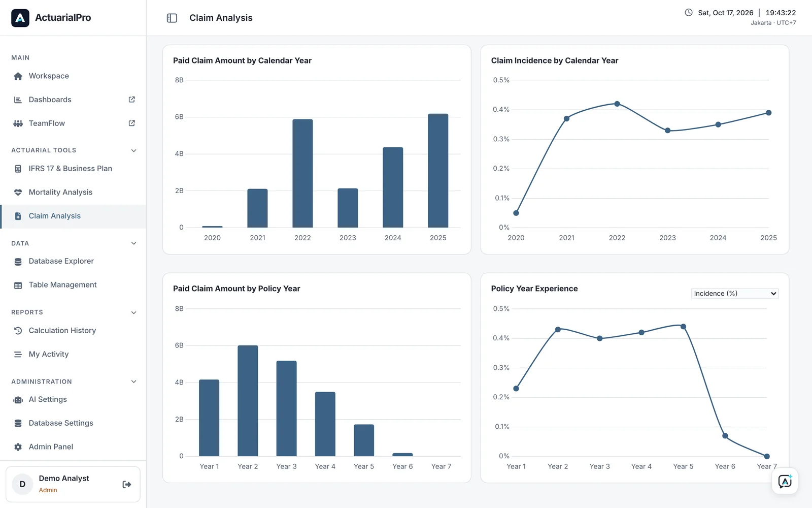812x508 pixels.
Task: Click the 2025 bar in calendar year chart
Action: (x=438, y=171)
